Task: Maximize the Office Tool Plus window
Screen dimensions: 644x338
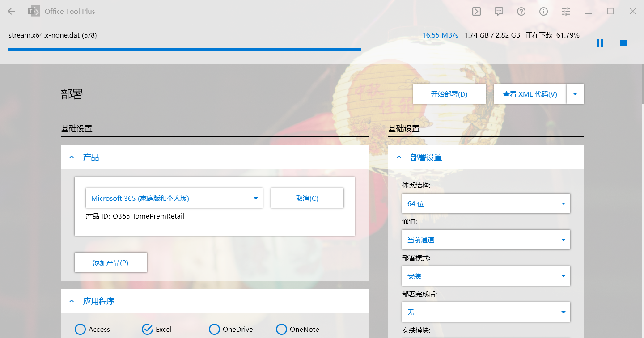Action: pyautogui.click(x=610, y=12)
